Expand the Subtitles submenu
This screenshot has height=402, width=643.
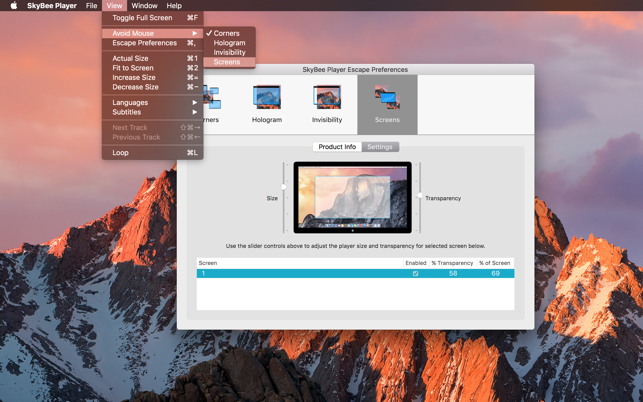[153, 112]
